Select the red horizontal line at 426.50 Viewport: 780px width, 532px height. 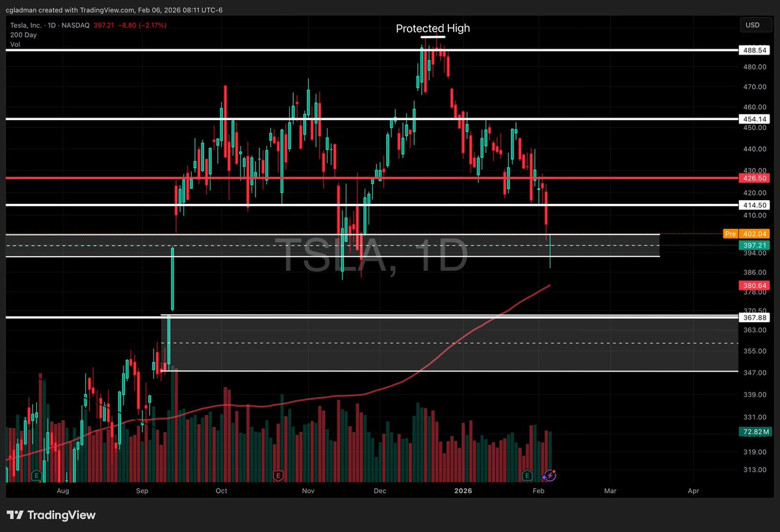point(370,177)
